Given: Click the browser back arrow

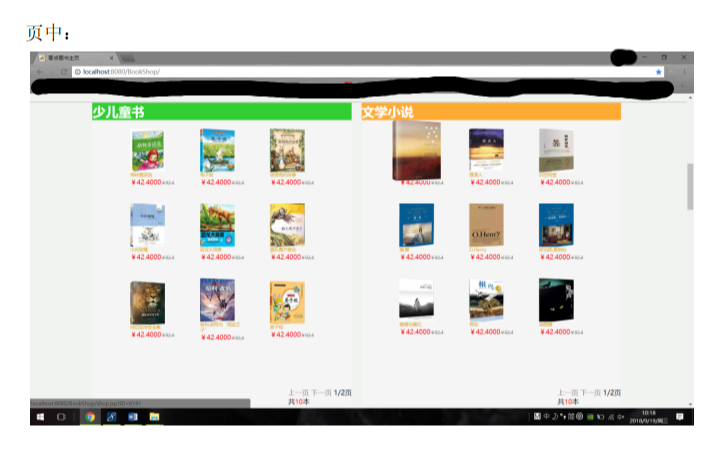Looking at the screenshot, I should tap(38, 72).
